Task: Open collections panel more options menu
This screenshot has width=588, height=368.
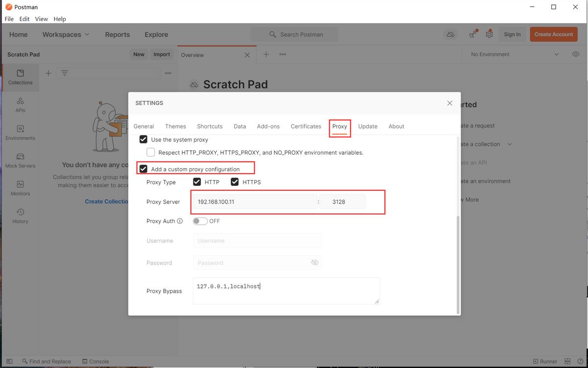Action: click(x=168, y=73)
